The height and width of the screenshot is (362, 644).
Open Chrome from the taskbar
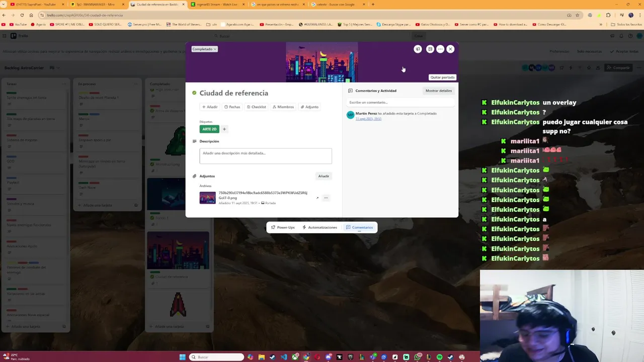tap(306, 357)
